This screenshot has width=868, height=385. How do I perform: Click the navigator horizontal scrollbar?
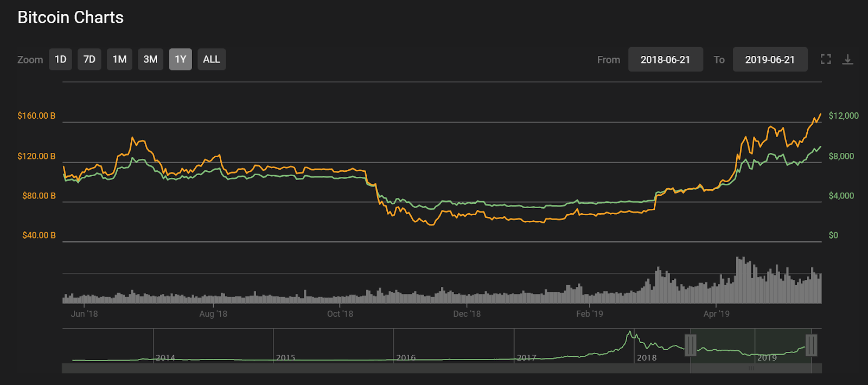442,368
